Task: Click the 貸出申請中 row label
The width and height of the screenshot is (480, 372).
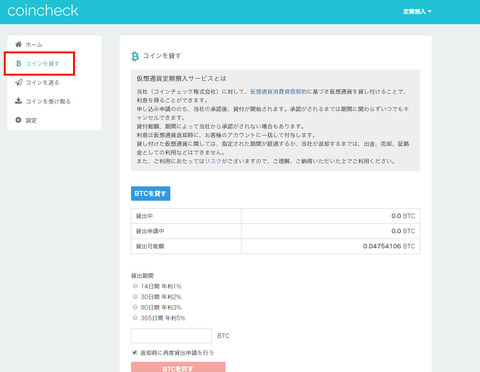Action: pos(150,231)
